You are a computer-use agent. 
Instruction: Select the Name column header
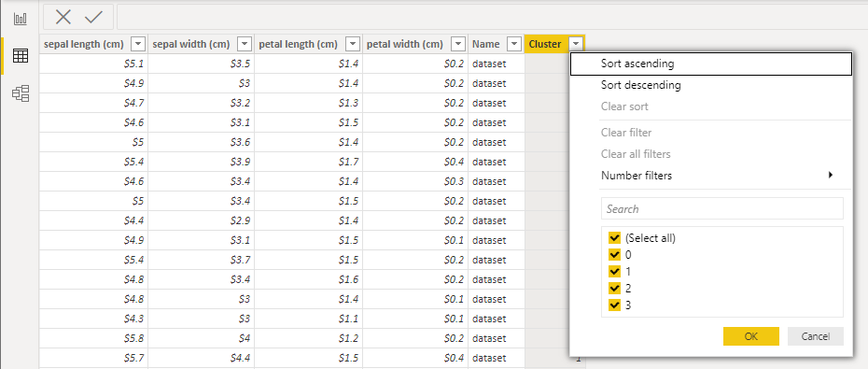[496, 44]
